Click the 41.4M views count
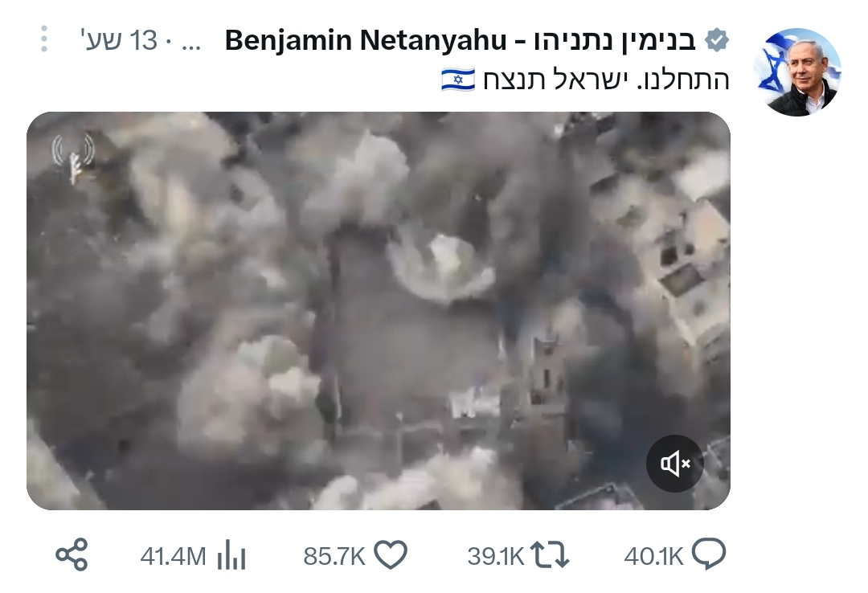 (174, 556)
